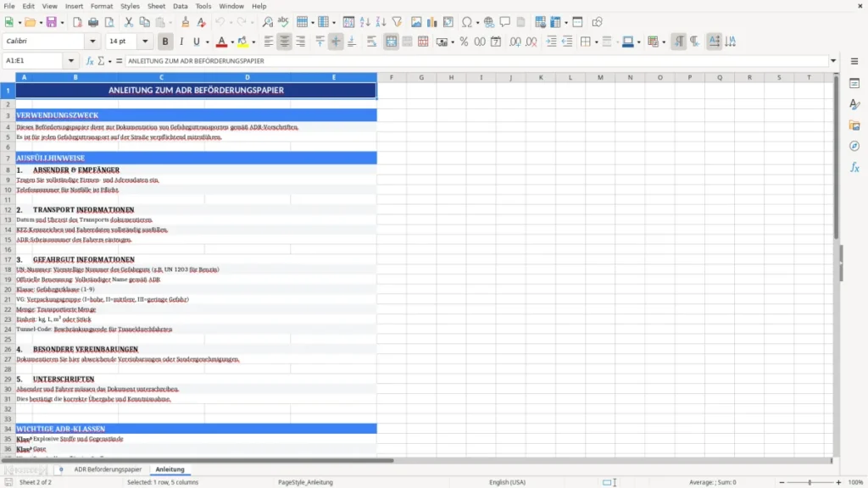Toggle Bold formatting
The width and height of the screenshot is (868, 488).
[x=165, y=42]
